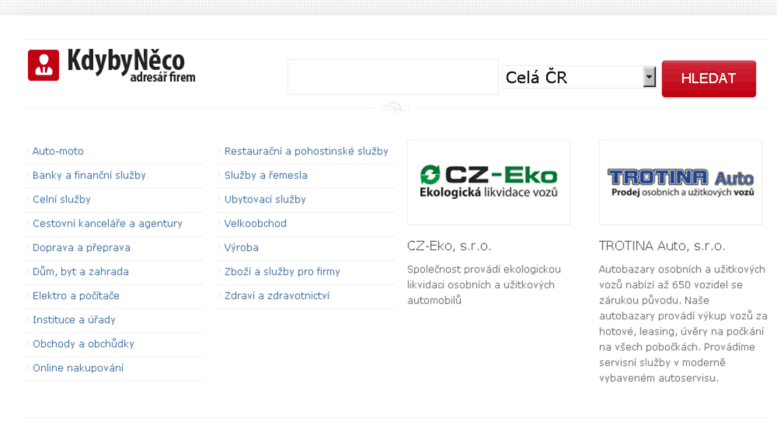777x423 pixels.
Task: Select Banky a finanční služby category
Action: [89, 175]
